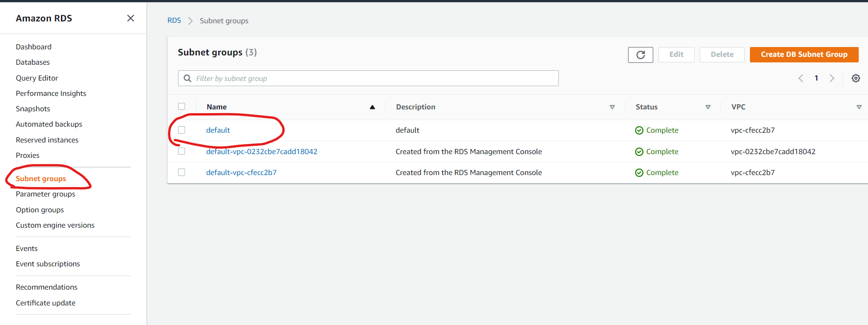Click Complete status icon for default
This screenshot has height=325, width=868.
(639, 130)
